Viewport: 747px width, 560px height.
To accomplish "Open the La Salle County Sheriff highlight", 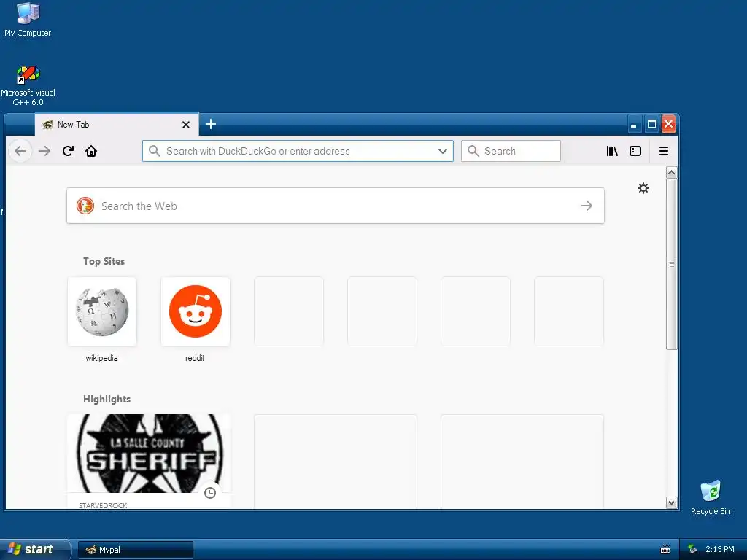I will click(149, 461).
